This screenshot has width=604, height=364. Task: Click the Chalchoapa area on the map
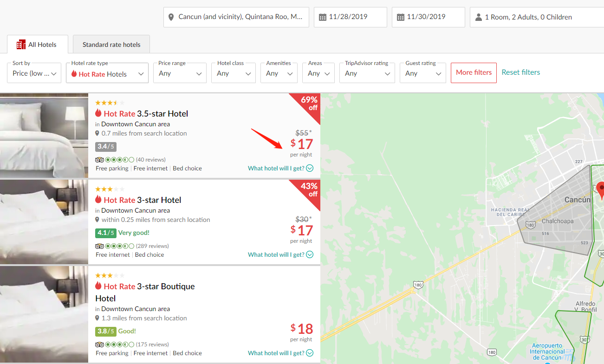pos(558,221)
